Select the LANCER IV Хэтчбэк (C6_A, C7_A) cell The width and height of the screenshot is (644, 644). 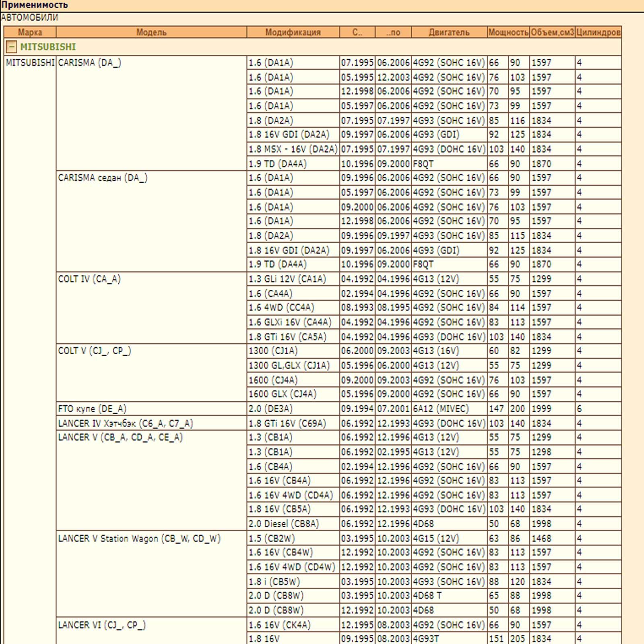tap(151, 423)
